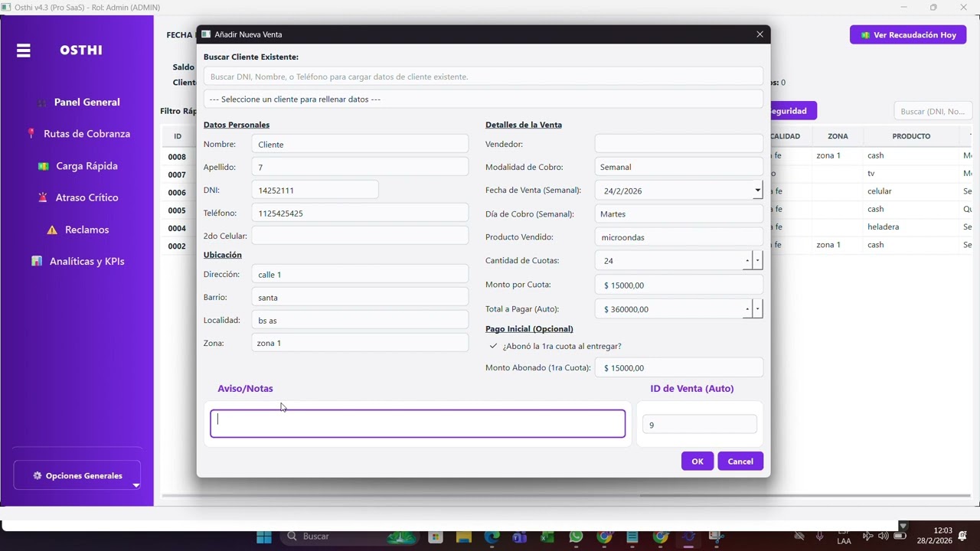Expand Opciones Generales in the sidebar
This screenshot has width=980, height=551.
point(77,475)
